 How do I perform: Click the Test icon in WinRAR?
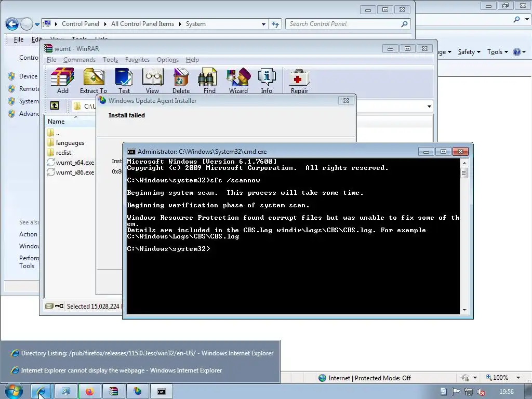pos(124,81)
